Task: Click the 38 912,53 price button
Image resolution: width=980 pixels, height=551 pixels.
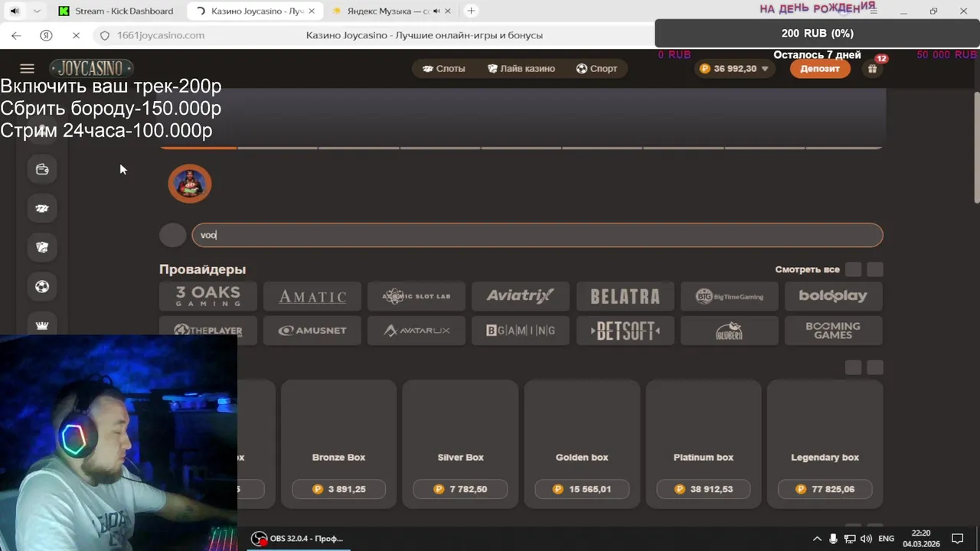Action: click(704, 489)
